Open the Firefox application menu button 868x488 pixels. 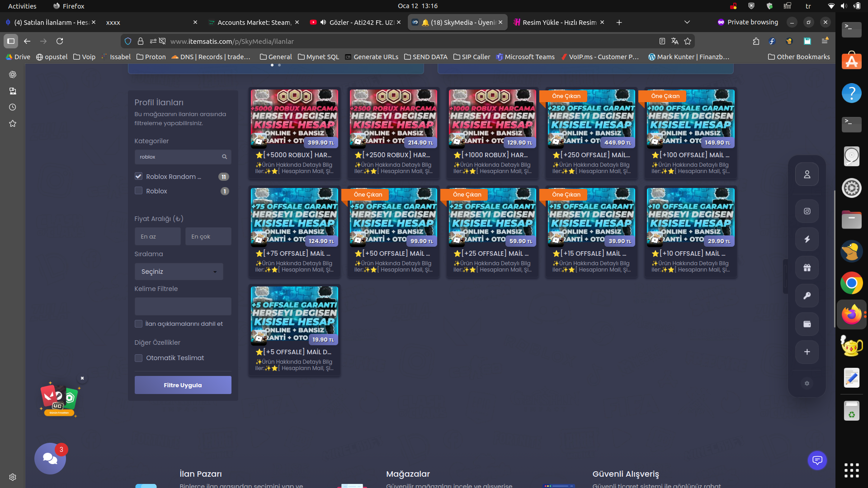pos(825,41)
